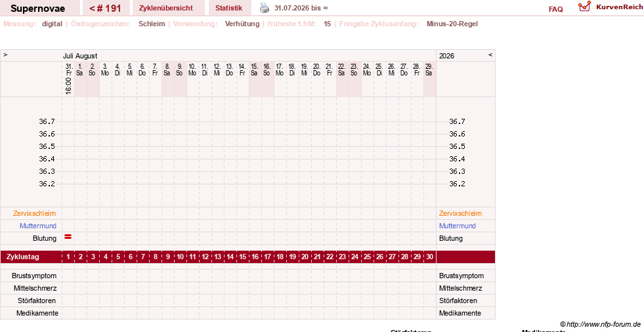This screenshot has height=332, width=644.
Task: Click the left Störfaktoren row label
Action: (37, 301)
